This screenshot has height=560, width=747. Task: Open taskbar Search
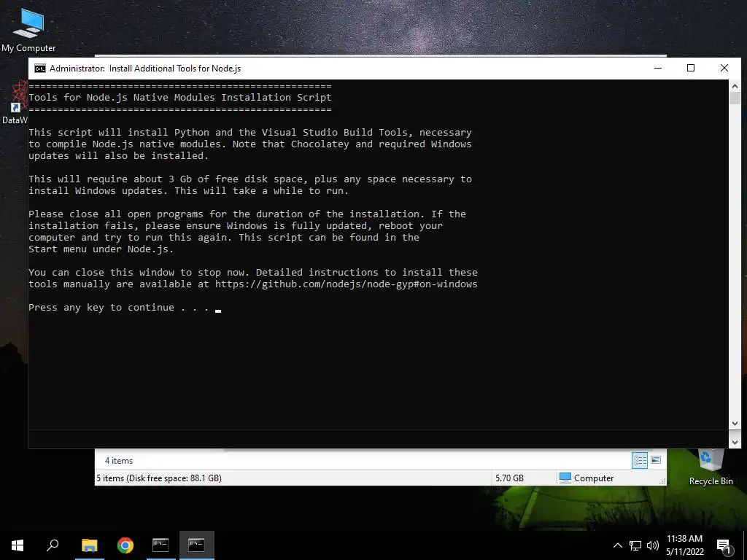53,545
